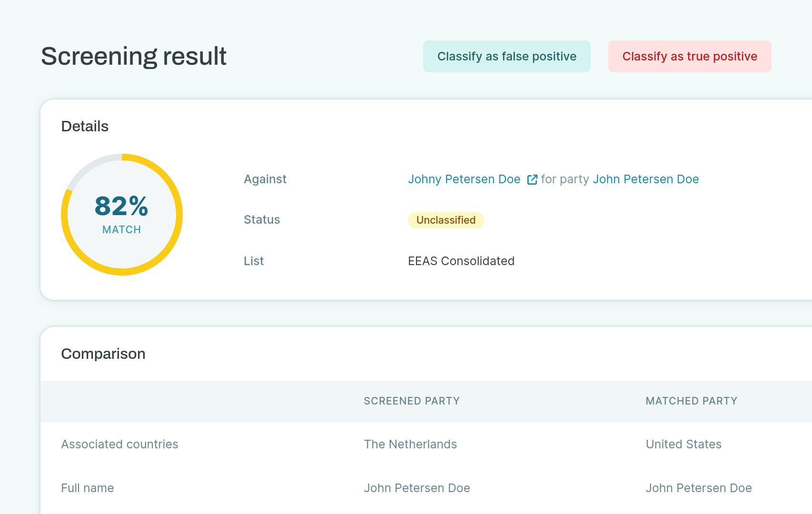Click the Comparison section heading
812x514 pixels.
coord(103,354)
